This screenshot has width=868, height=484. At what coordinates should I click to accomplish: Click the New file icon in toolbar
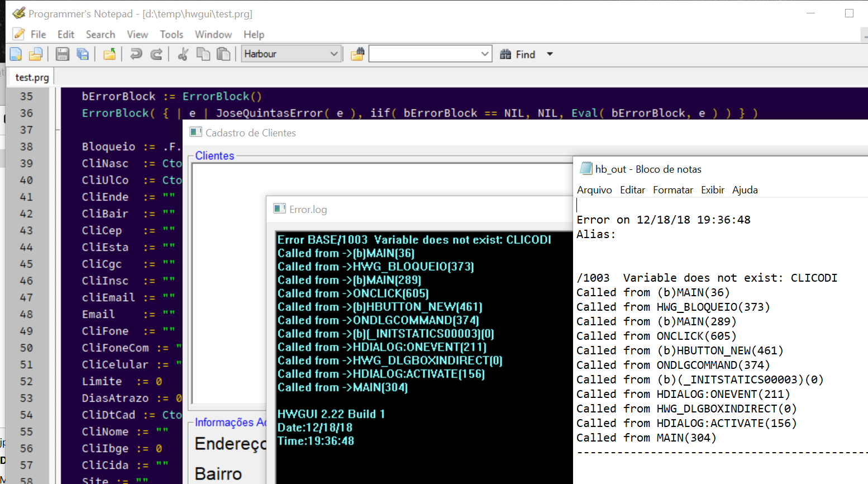pos(16,54)
